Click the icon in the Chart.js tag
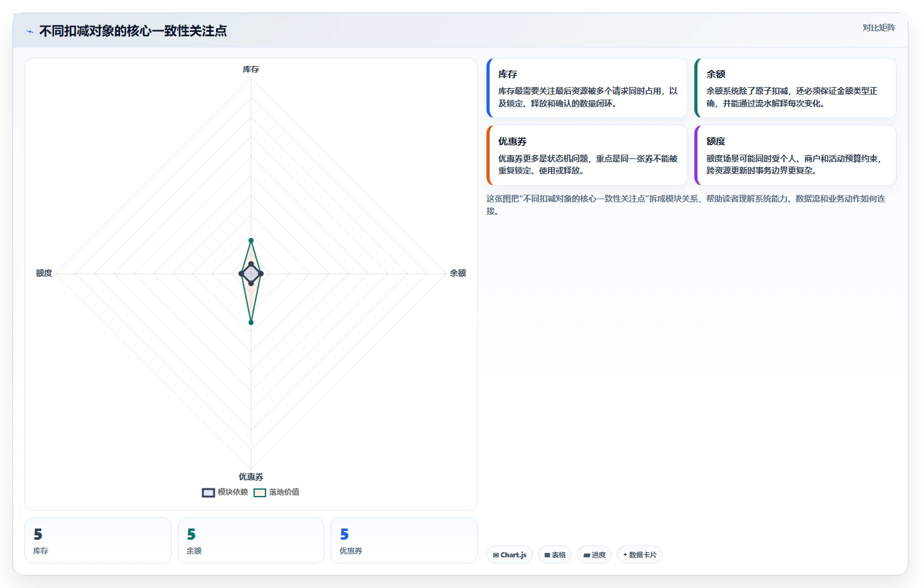The image size is (921, 588). (496, 555)
